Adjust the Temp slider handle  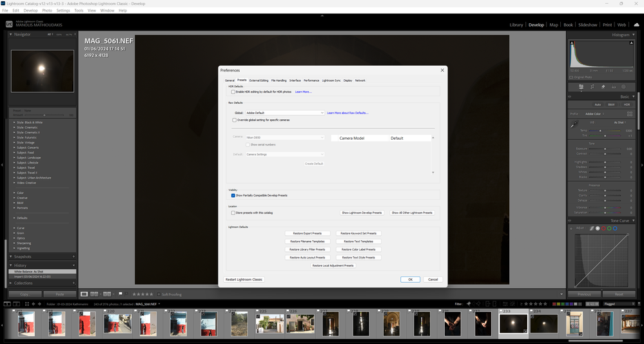(600, 131)
